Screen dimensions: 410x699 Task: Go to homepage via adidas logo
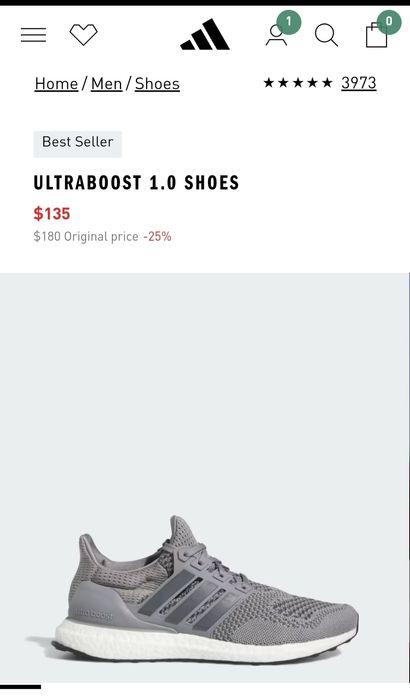tap(205, 34)
